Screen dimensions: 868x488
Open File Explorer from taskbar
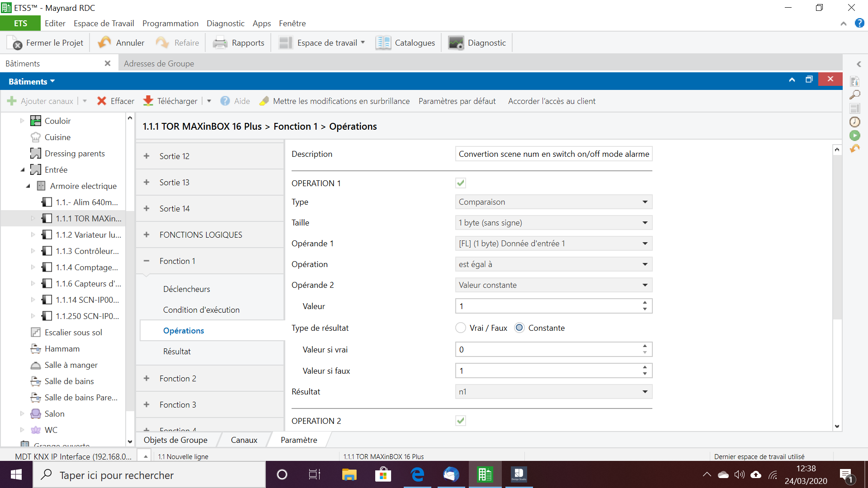coord(349,475)
